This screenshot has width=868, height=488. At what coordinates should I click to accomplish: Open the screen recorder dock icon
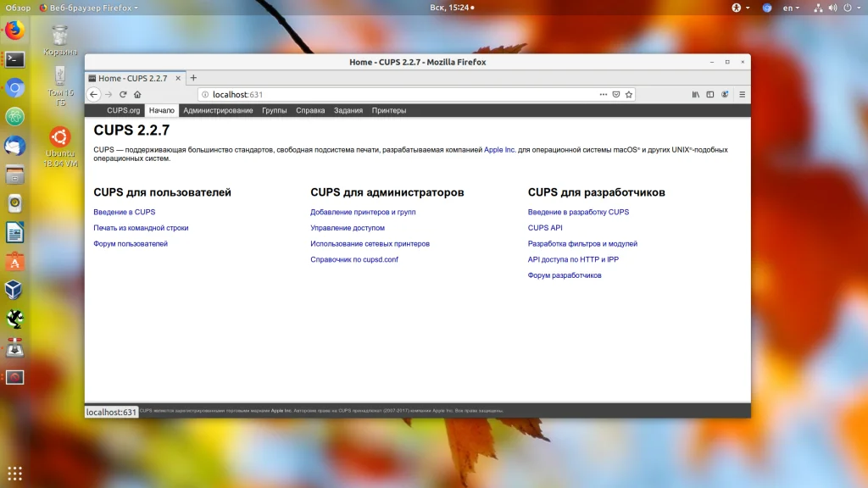point(15,377)
